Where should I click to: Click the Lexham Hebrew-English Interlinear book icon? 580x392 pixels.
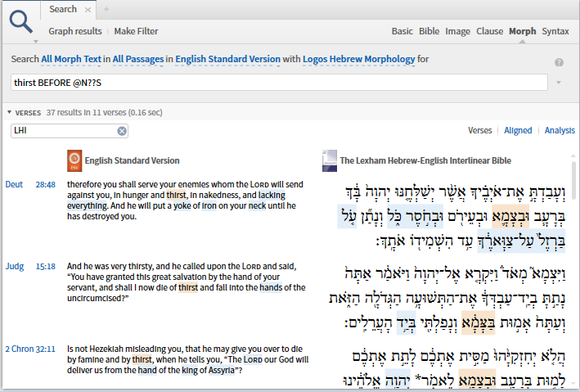coord(329,160)
